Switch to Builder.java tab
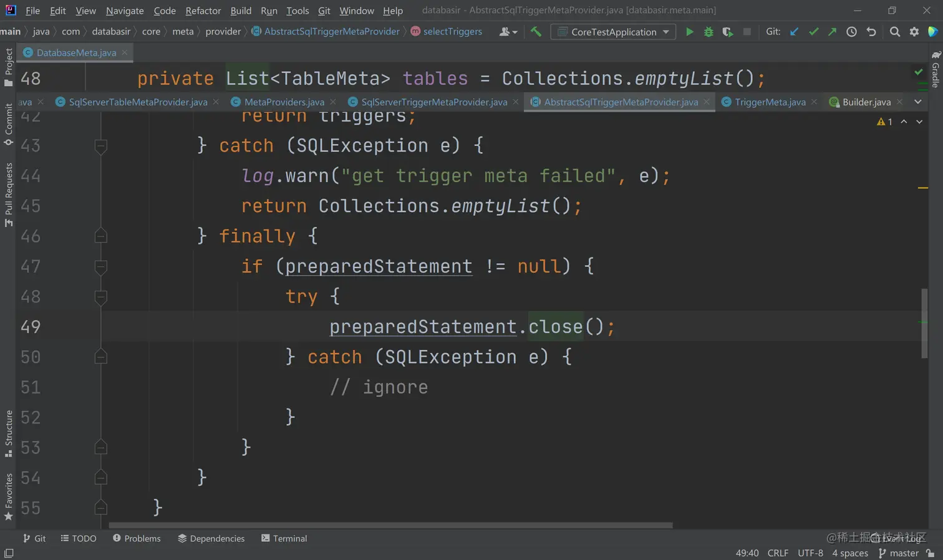Screen dimensions: 943x560 click(x=866, y=102)
